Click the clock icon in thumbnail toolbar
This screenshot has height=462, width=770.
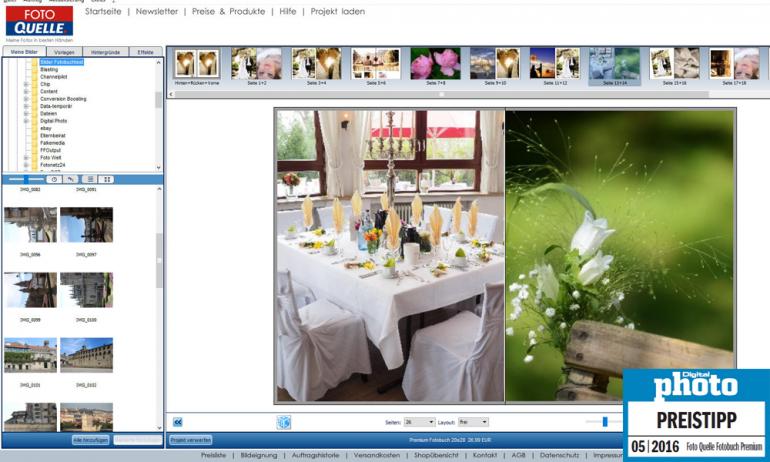tap(54, 179)
